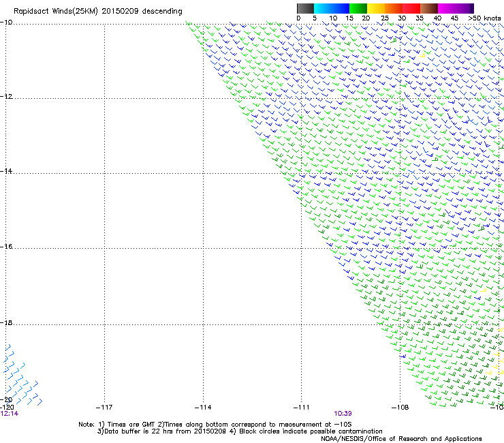Click the -20 latitude axis label
The height and width of the screenshot is (443, 504).
click(6, 399)
